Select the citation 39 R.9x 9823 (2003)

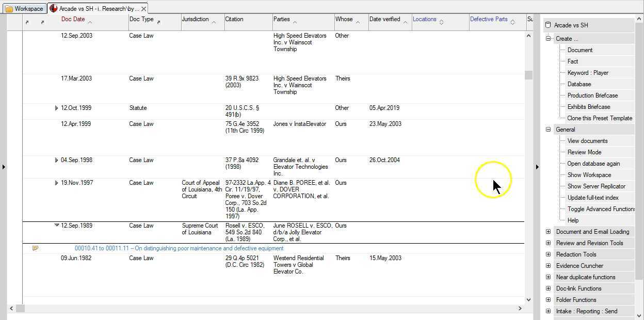pyautogui.click(x=242, y=82)
